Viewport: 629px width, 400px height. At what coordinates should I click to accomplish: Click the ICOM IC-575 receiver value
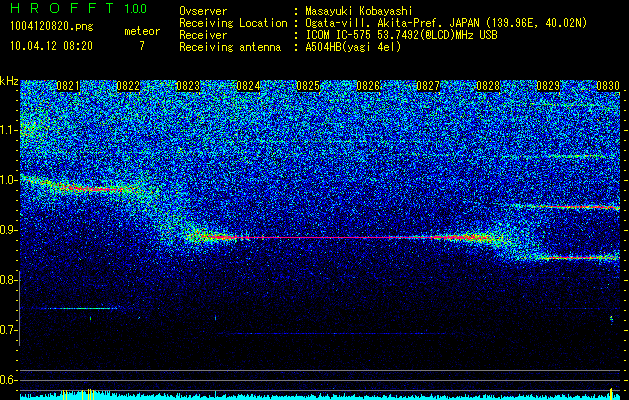tap(401, 35)
